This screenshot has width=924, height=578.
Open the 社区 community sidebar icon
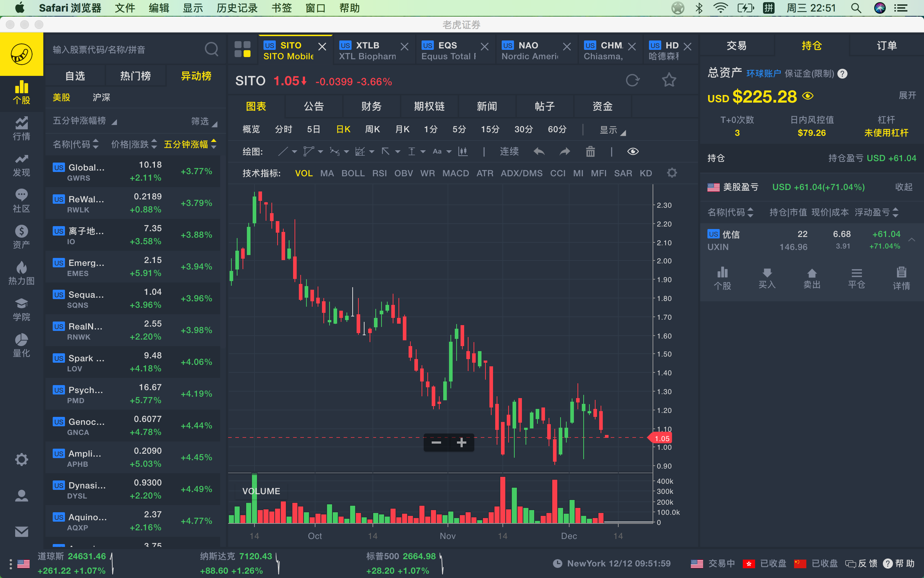pyautogui.click(x=21, y=201)
